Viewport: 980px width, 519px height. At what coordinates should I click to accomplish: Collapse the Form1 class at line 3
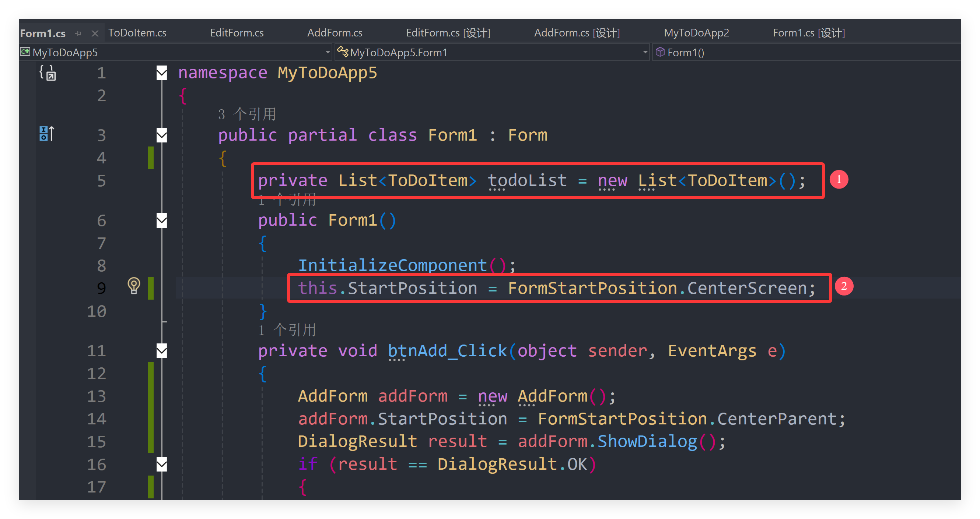162,135
